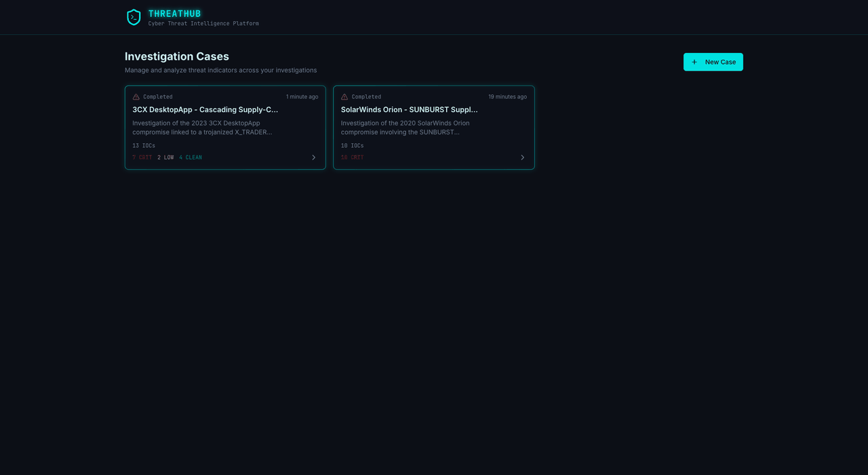This screenshot has height=475, width=868.
Task: Click the warning triangle on SolarWinds Orion card
Action: point(344,97)
